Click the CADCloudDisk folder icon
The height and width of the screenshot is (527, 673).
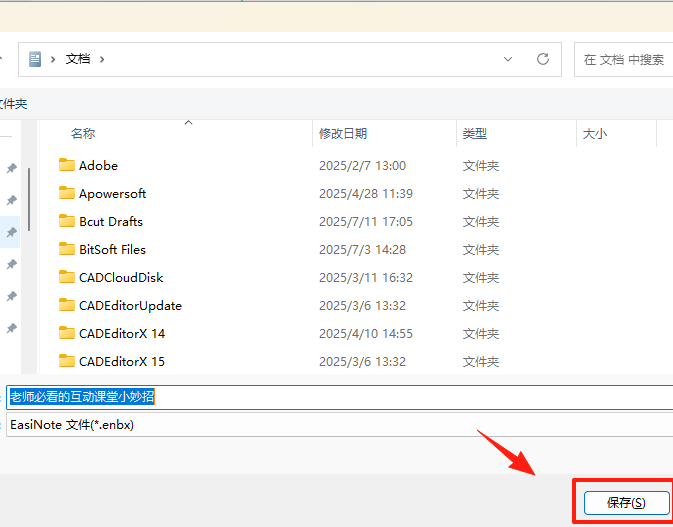tap(67, 277)
